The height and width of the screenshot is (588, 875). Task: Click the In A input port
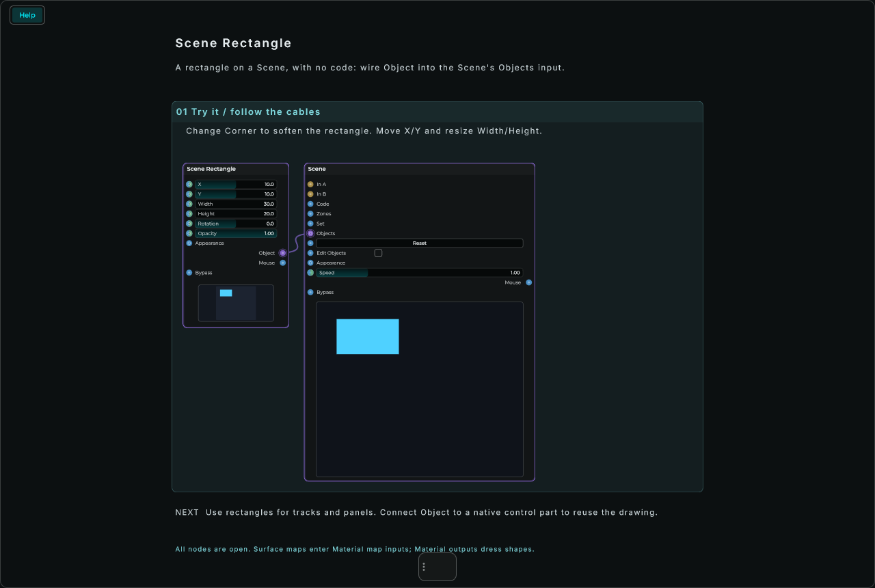click(310, 185)
